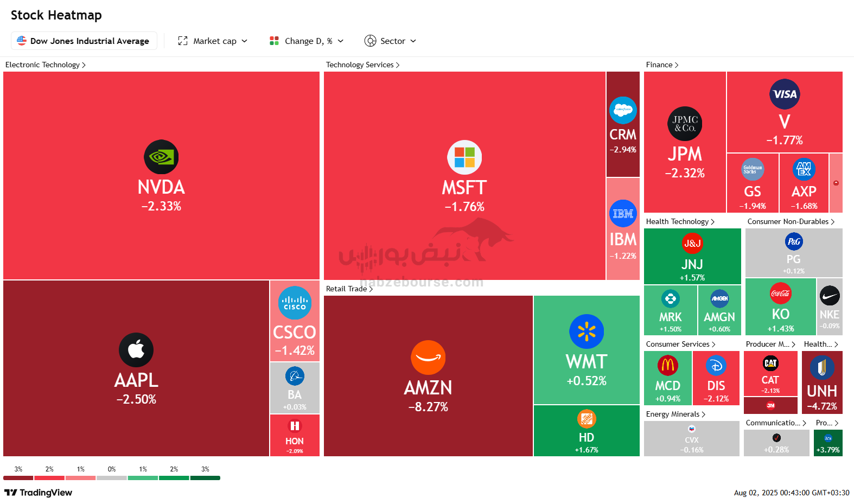Click the Chevron logo in the CVX tile
The image size is (854, 504).
692,429
